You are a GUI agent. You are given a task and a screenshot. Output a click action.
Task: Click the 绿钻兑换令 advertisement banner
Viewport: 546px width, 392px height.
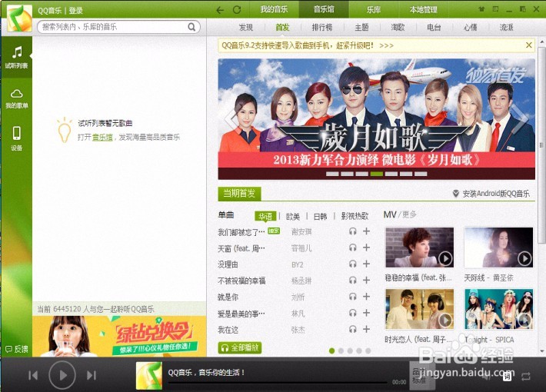point(119,336)
